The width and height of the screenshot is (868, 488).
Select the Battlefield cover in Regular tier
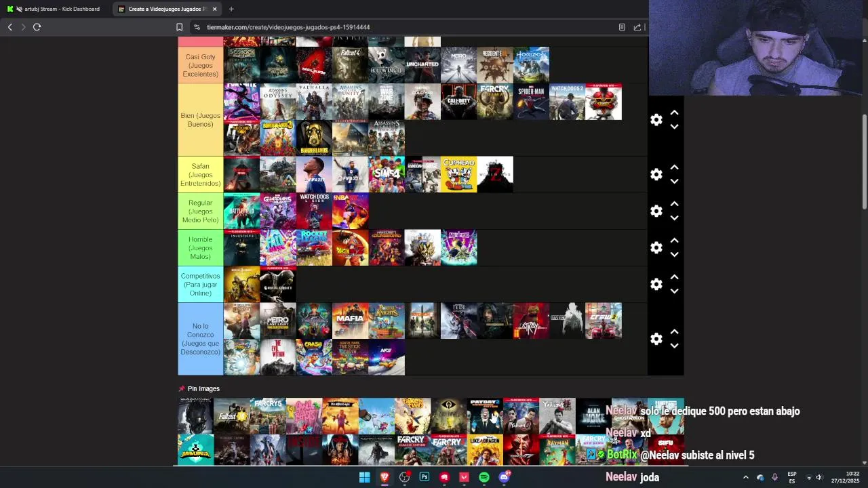tap(242, 211)
